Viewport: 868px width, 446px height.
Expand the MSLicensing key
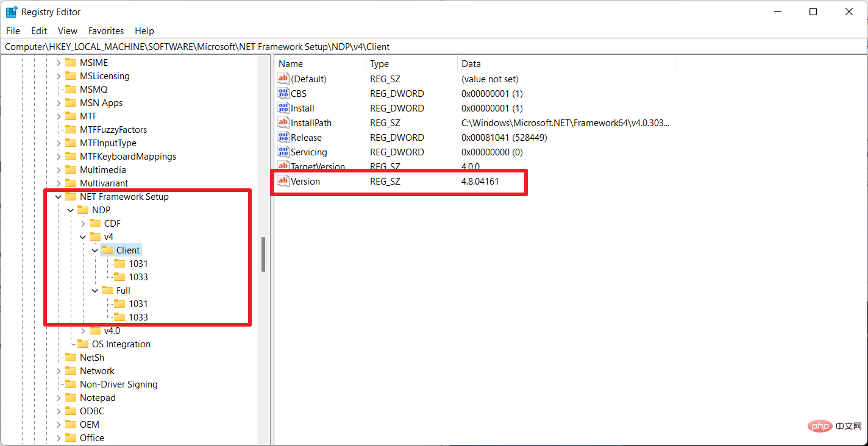click(59, 76)
